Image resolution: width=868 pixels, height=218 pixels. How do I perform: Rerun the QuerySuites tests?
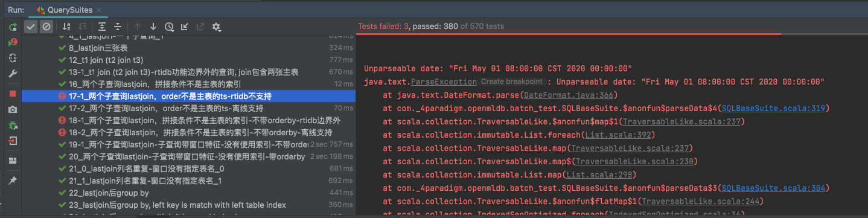click(x=13, y=27)
